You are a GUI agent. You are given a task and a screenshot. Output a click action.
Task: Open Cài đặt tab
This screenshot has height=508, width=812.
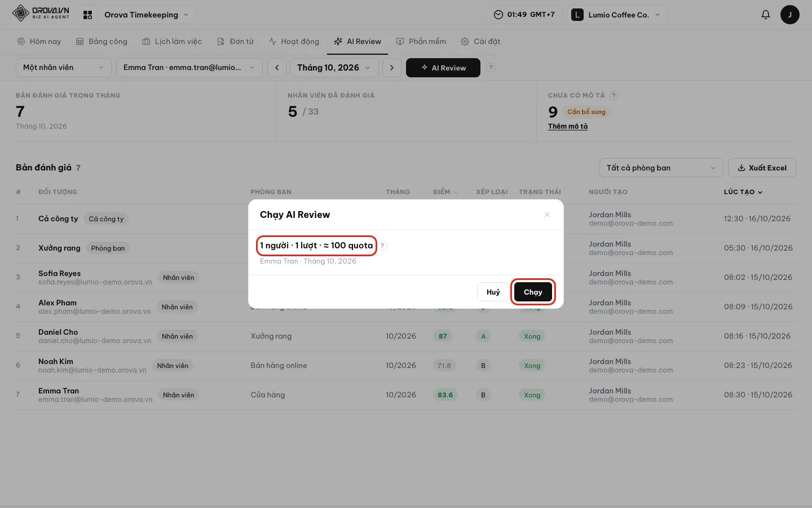[480, 41]
